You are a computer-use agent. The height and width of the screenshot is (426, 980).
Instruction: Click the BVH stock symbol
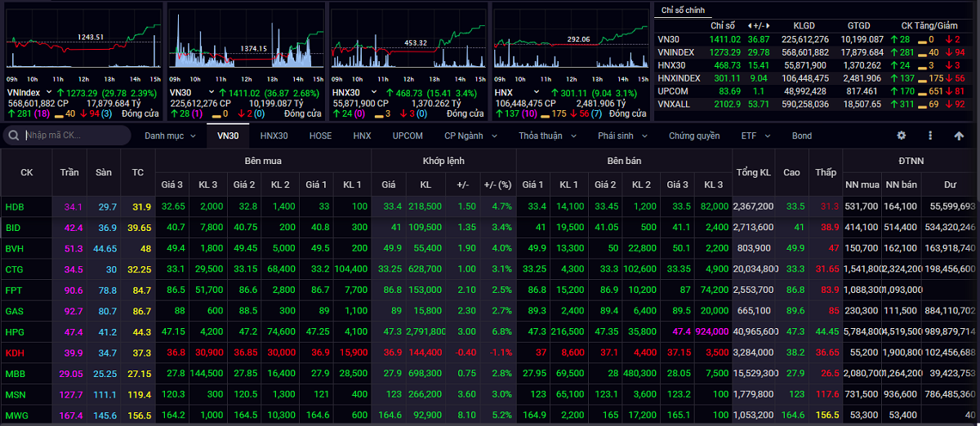click(x=15, y=248)
